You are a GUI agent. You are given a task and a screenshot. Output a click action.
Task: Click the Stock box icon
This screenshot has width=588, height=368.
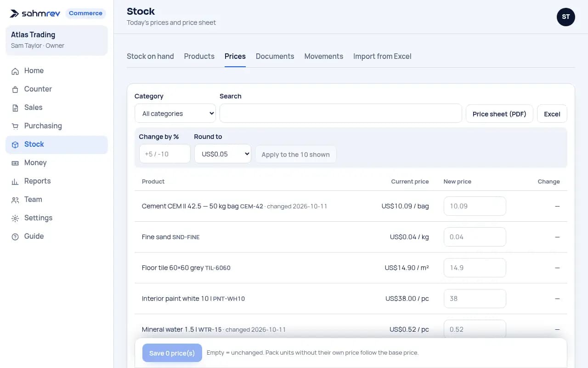(15, 144)
